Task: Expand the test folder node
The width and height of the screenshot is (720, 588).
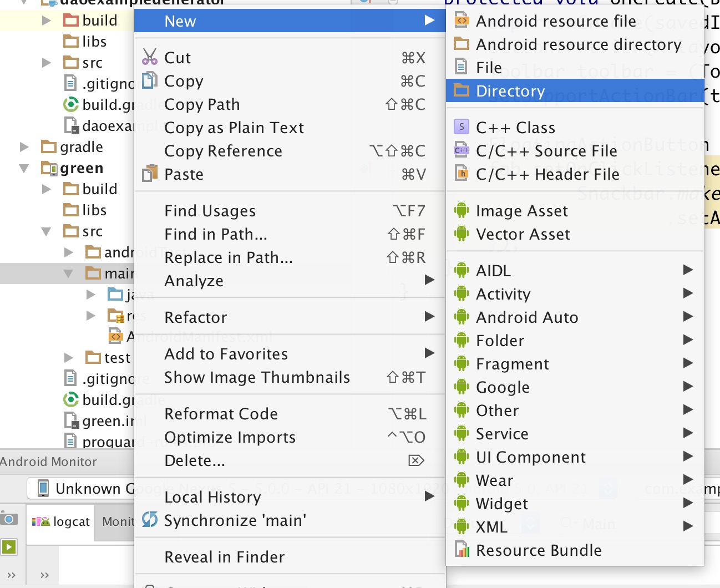Action: pos(68,358)
